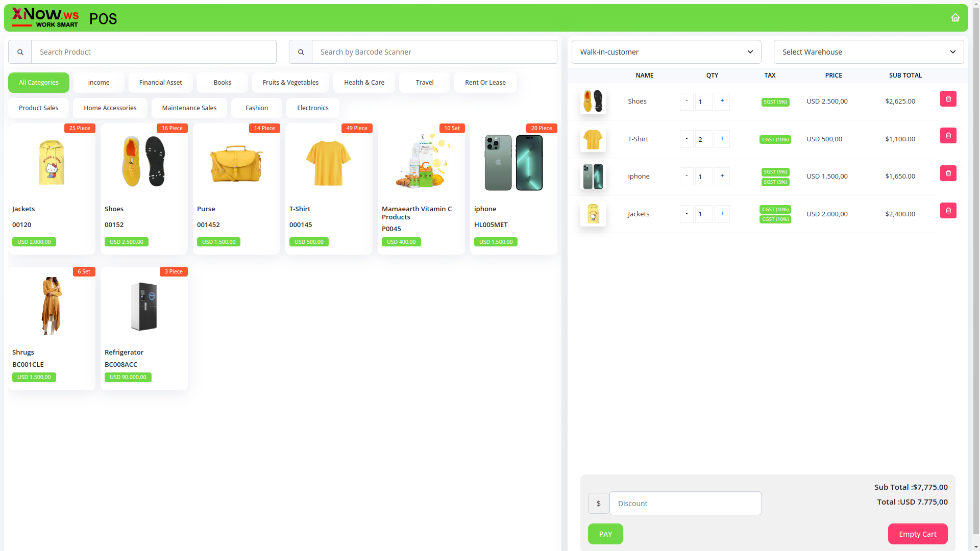980x551 pixels.
Task: Open the Walk-in-customer dropdown
Action: coord(666,52)
